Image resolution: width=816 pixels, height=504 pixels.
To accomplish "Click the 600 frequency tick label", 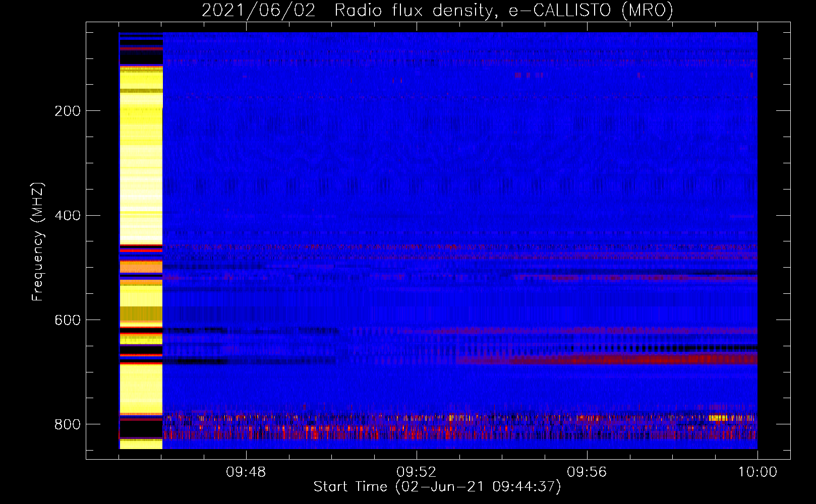I will click(68, 321).
